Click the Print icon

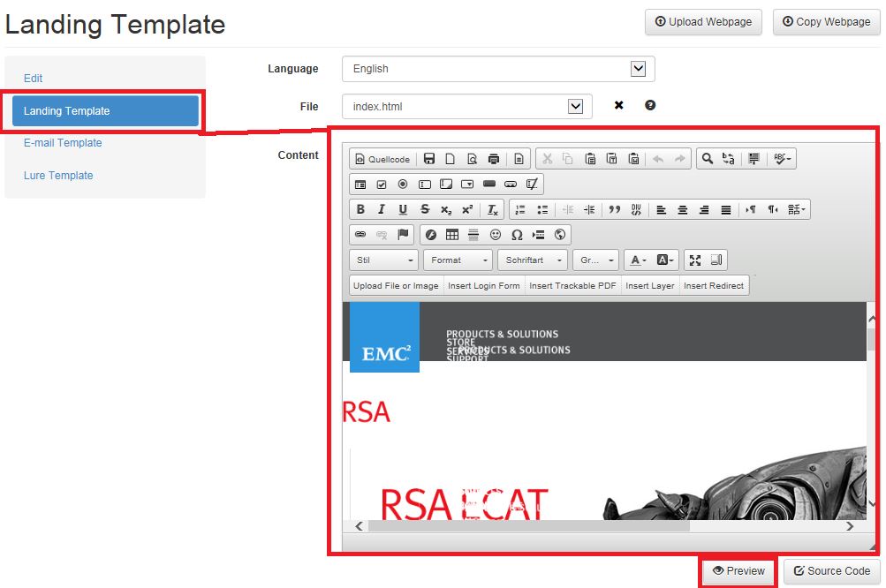(493, 159)
